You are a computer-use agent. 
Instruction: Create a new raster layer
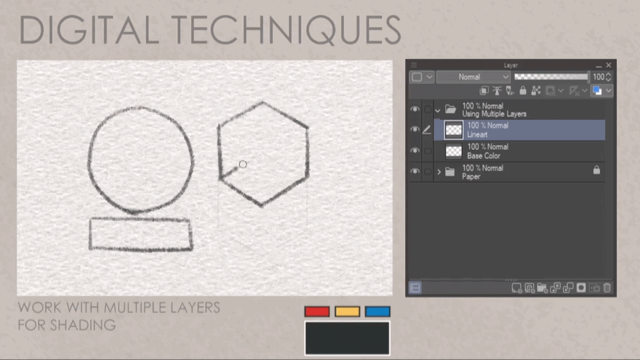516,288
